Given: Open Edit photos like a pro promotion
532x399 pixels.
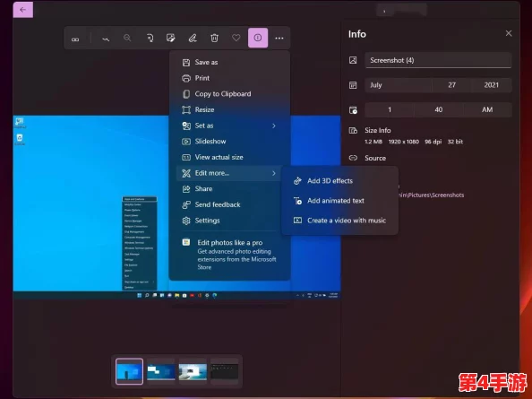Looking at the screenshot, I should click(x=229, y=255).
